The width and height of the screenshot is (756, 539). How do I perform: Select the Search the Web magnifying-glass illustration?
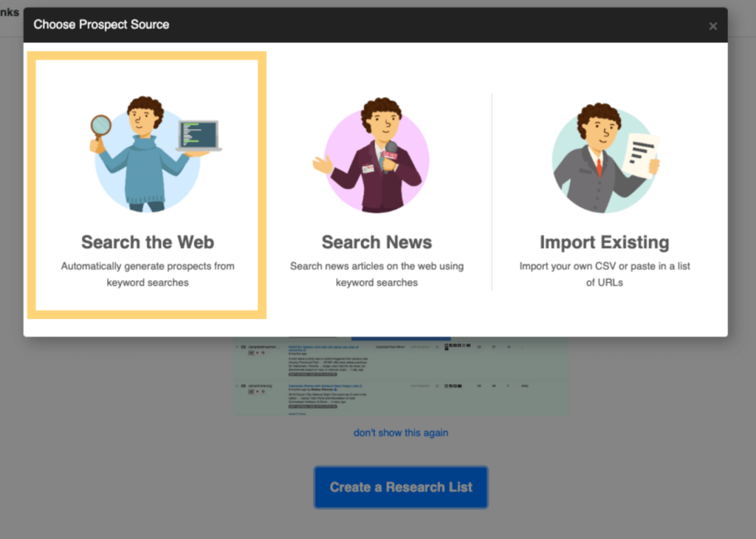pyautogui.click(x=146, y=148)
